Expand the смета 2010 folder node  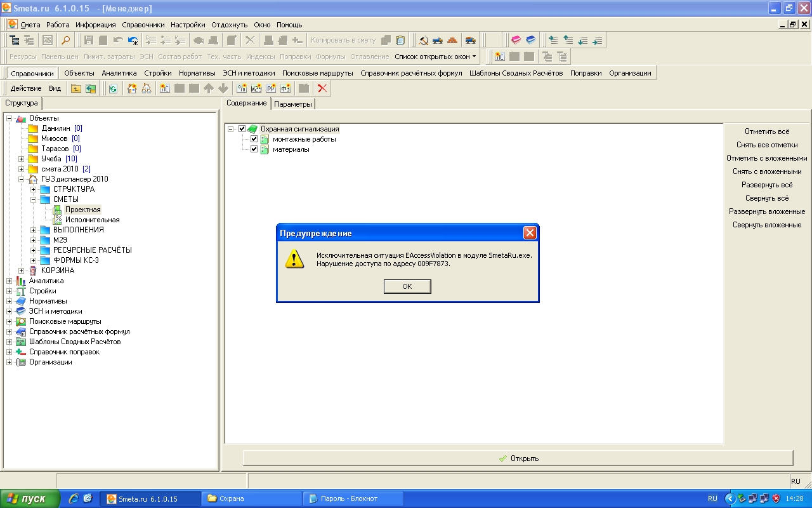click(21, 169)
